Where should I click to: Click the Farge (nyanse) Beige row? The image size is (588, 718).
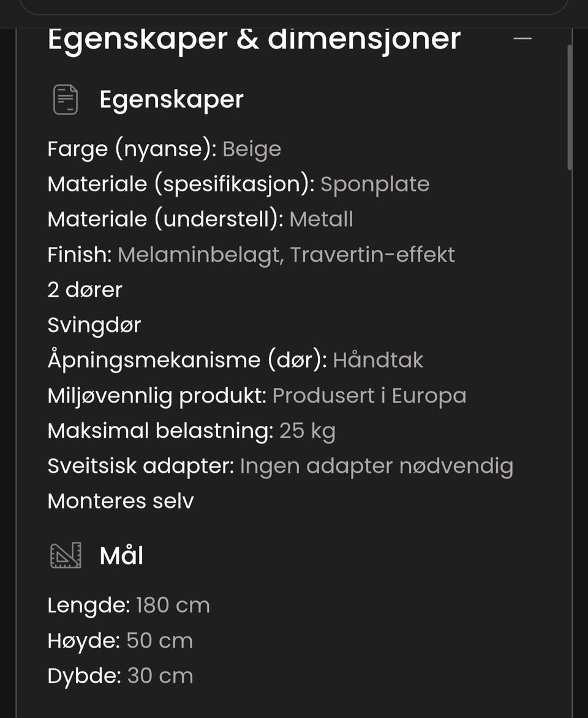[164, 149]
